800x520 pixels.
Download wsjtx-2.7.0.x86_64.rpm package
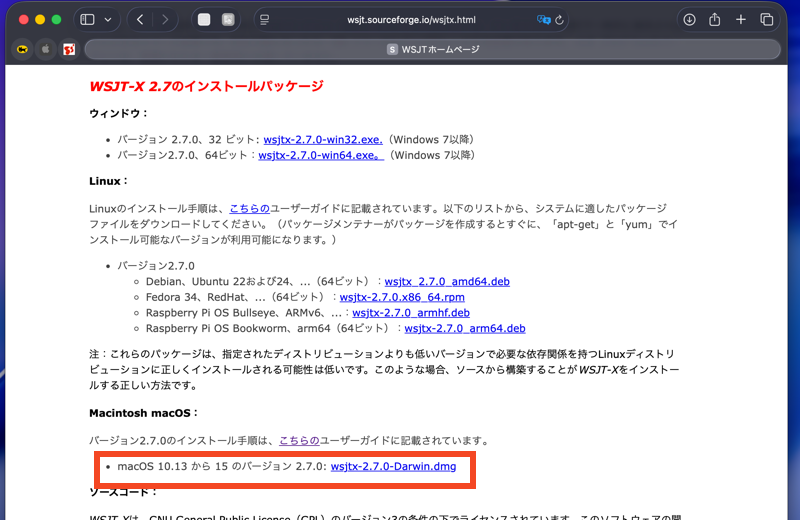click(x=402, y=297)
